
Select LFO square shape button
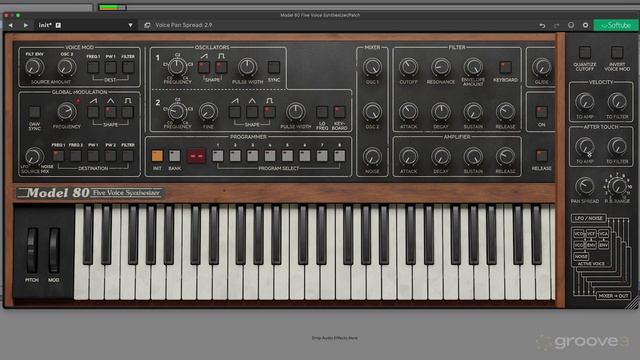[x=128, y=112]
